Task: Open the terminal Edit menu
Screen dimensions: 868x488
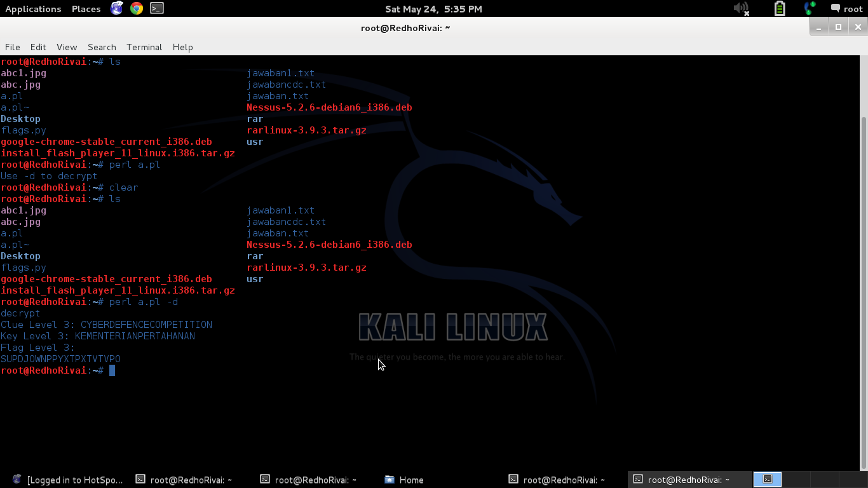Action: point(38,47)
